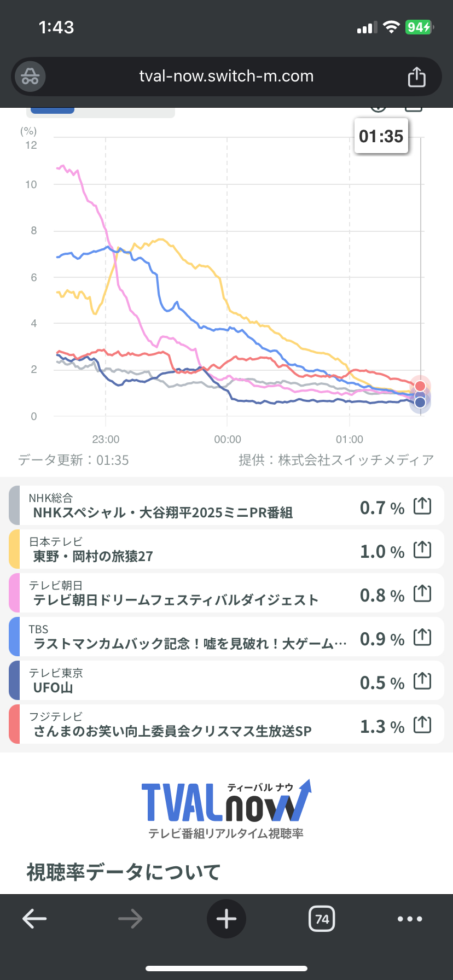The image size is (453, 980).
Task: Select the 東野・岡村の旅猿27 program row
Action: (x=93, y=556)
